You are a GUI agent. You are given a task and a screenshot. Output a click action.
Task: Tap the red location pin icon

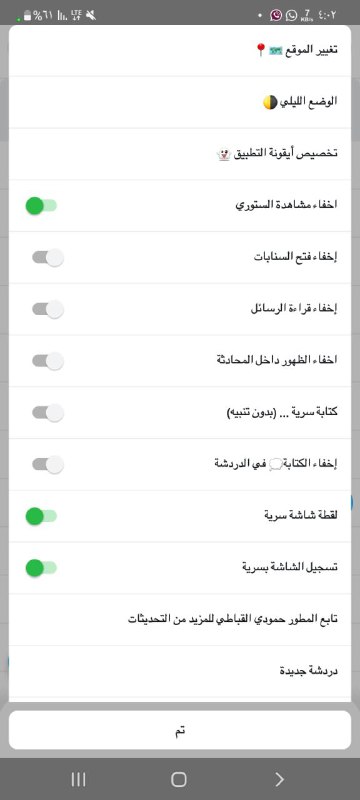[261, 50]
